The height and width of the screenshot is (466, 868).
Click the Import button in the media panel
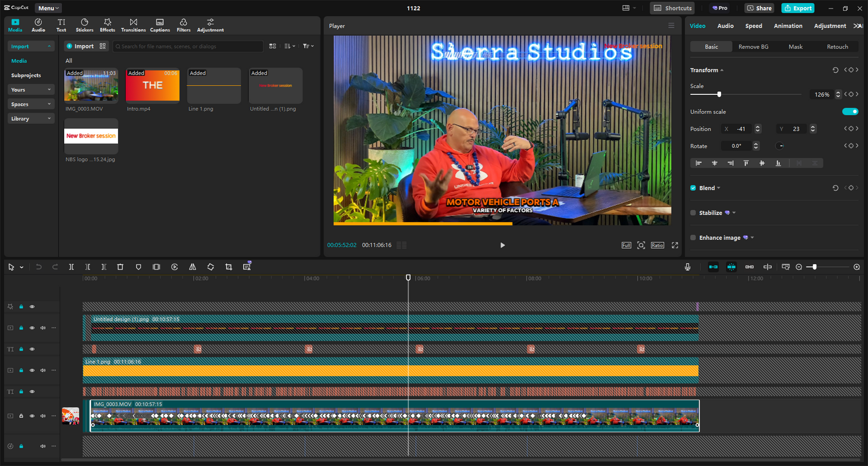(79, 46)
